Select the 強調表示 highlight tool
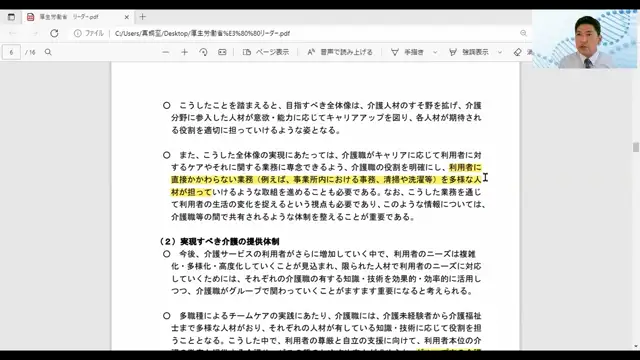Image resolution: width=640 pixels, height=360 pixels. pyautogui.click(x=469, y=52)
